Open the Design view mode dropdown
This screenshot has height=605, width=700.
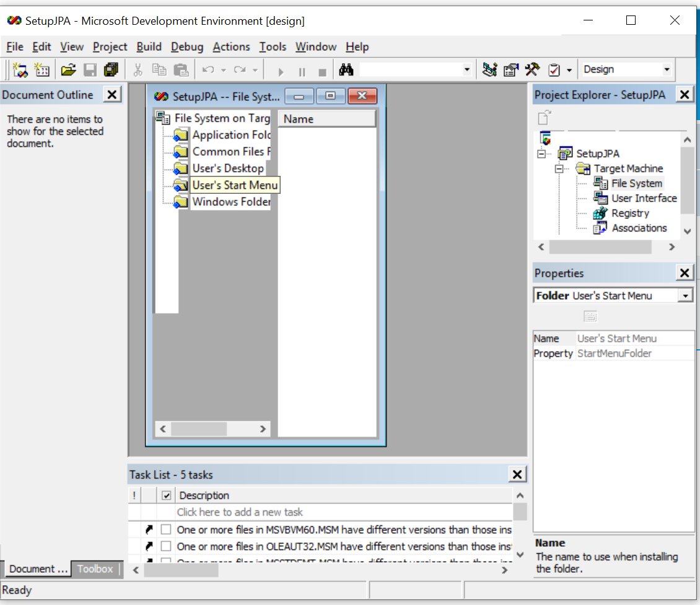click(x=667, y=69)
